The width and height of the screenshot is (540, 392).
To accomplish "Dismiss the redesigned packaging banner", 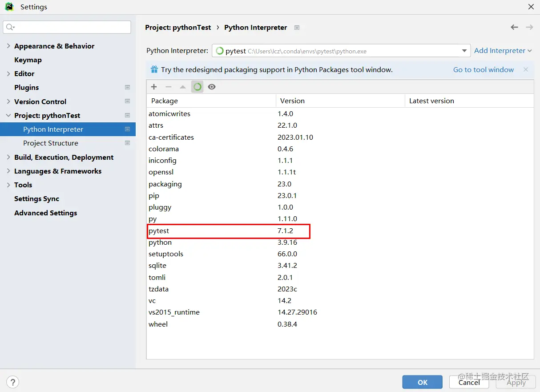I will pos(526,69).
